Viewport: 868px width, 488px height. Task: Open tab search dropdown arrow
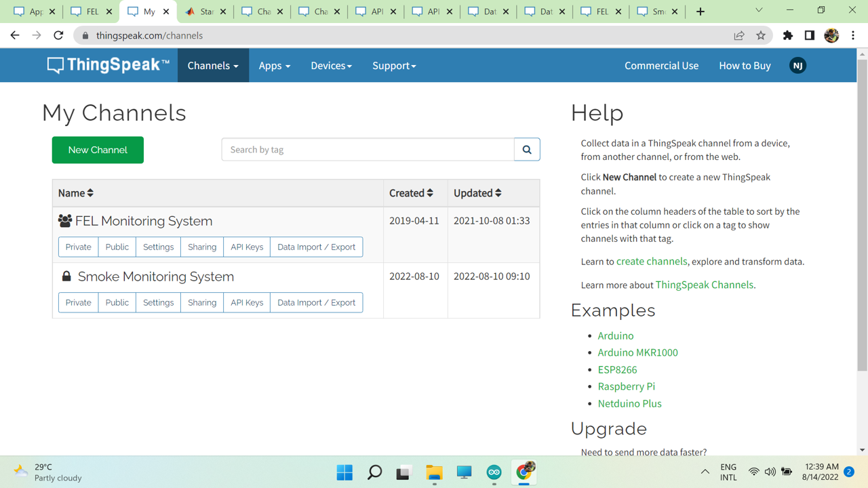[759, 11]
